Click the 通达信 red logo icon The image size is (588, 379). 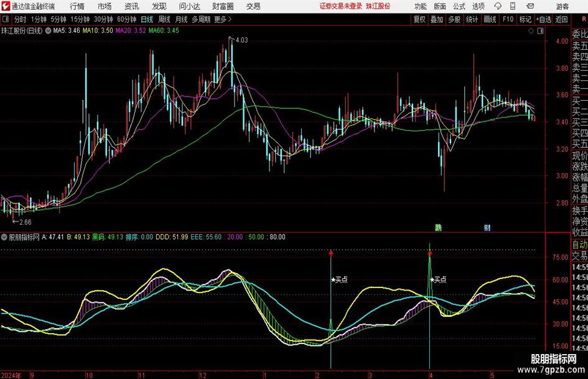tap(6, 6)
